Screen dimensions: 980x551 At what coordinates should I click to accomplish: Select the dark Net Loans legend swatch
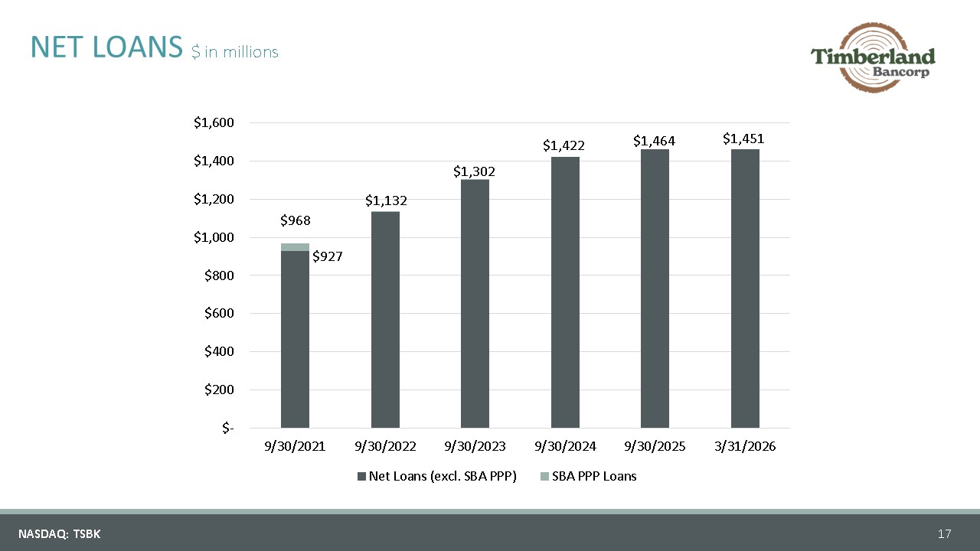pyautogui.click(x=361, y=476)
